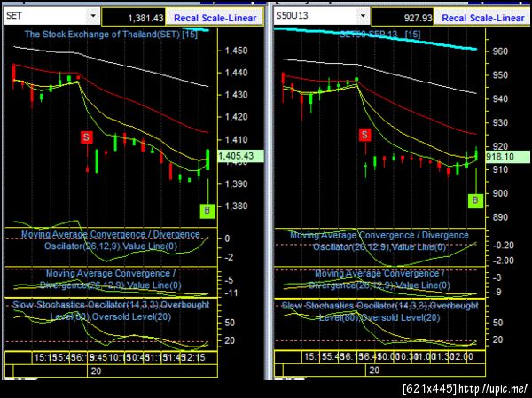This screenshot has width=532, height=398.
Task: Click the red S sell marker on S50U13 chart
Action: pyautogui.click(x=364, y=135)
